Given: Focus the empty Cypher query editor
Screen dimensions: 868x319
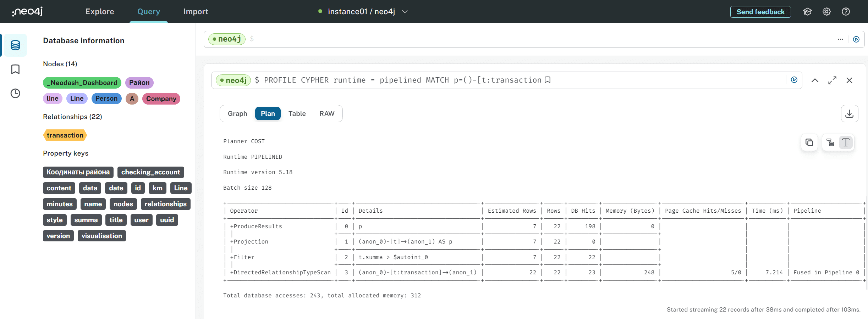Looking at the screenshot, I should (532, 39).
